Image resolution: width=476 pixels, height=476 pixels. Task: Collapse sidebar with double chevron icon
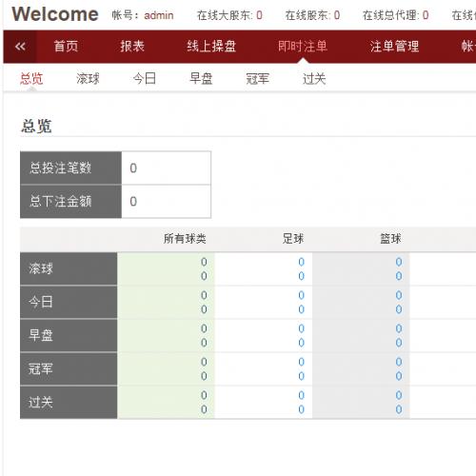point(20,47)
